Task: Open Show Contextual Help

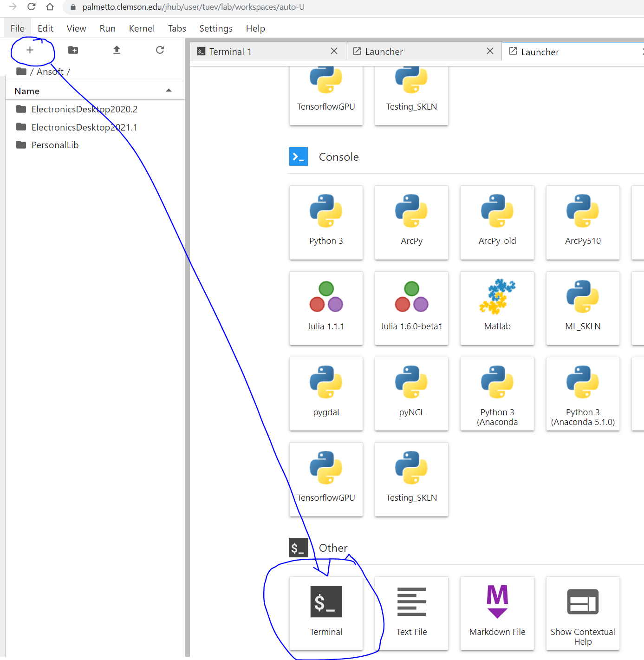Action: click(x=583, y=613)
